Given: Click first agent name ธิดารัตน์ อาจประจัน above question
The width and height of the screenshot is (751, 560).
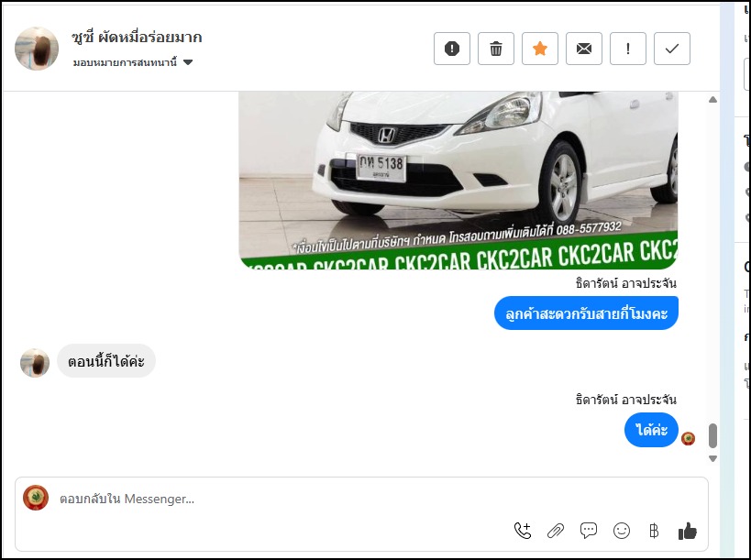Looking at the screenshot, I should [626, 283].
